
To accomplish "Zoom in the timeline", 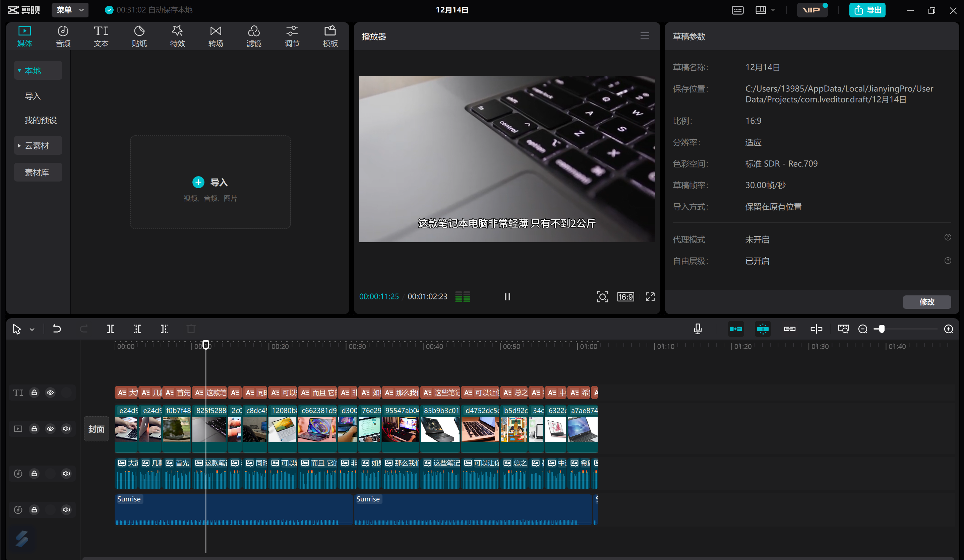I will tap(949, 329).
